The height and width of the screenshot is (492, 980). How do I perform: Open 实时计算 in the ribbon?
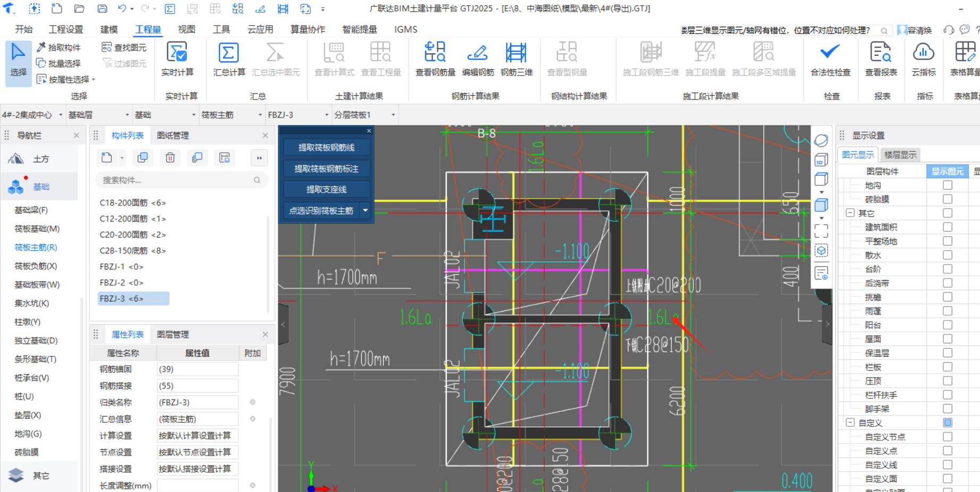click(177, 59)
